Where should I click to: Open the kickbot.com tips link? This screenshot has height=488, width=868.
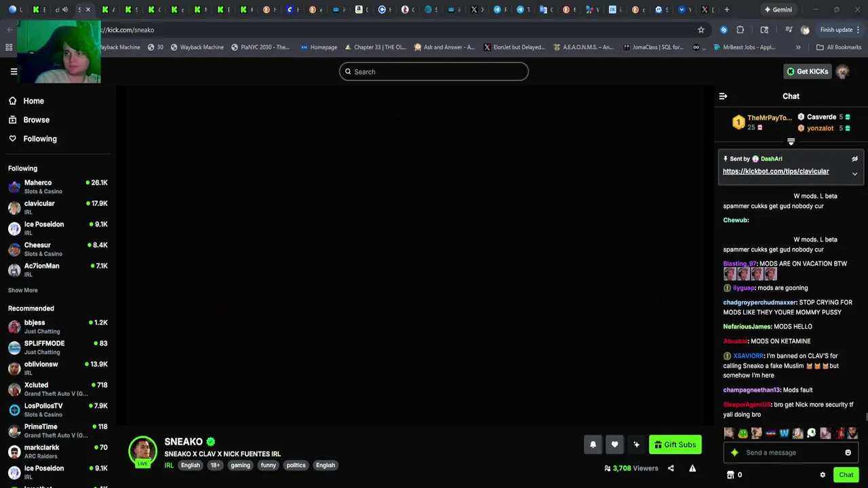tap(776, 171)
